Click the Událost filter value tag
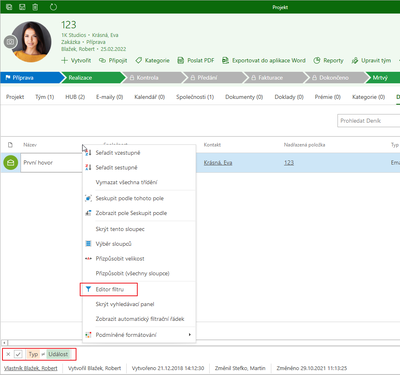400x375 pixels. coord(58,354)
